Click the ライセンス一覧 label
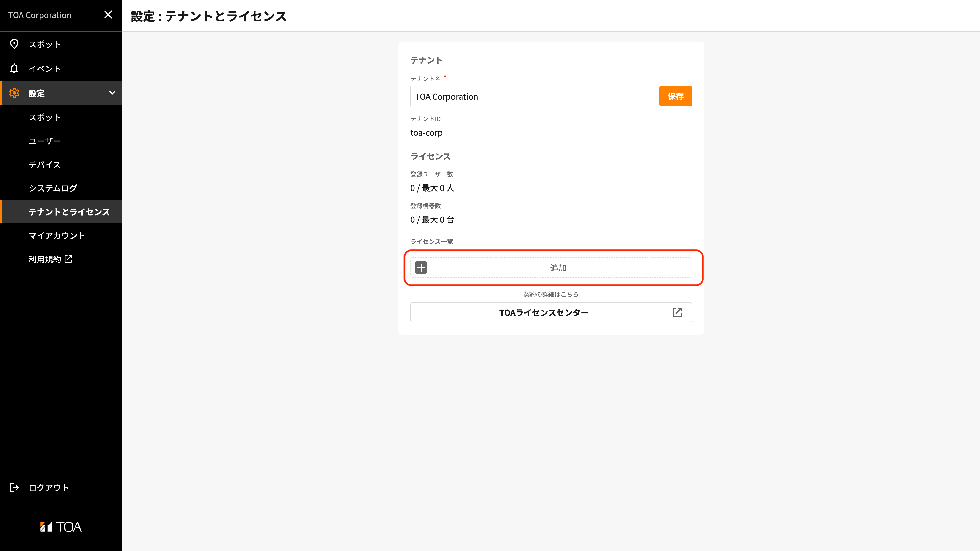Viewport: 980px width, 551px height. coord(431,242)
